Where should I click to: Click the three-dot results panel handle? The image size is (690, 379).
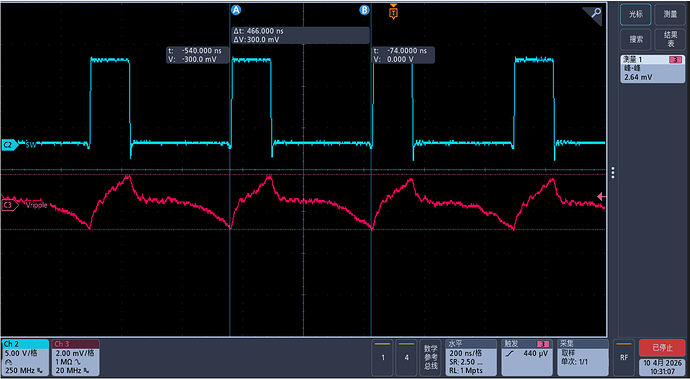coord(613,173)
